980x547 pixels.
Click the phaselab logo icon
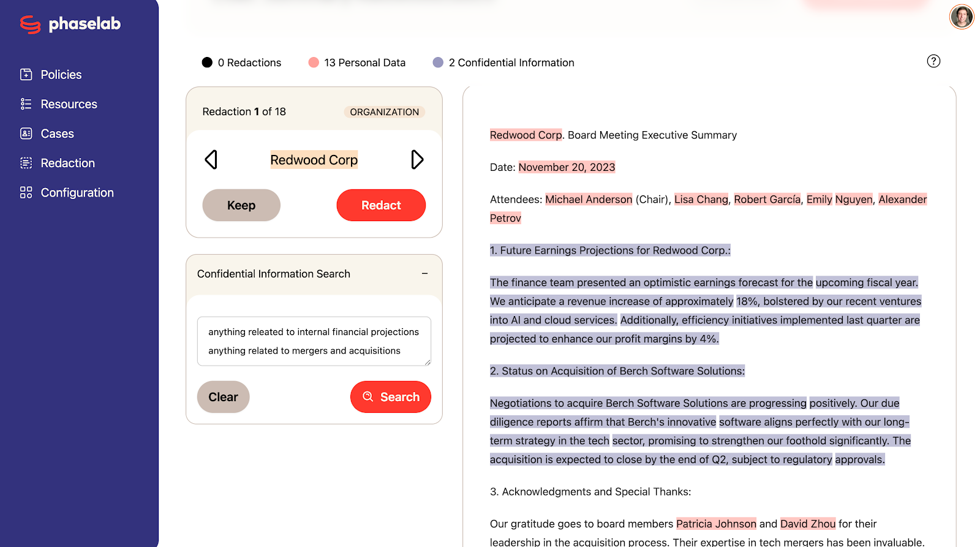30,25
